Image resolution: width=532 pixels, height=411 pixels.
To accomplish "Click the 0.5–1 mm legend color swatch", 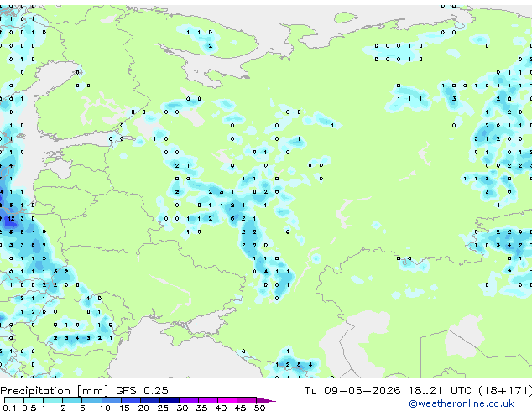I will tap(34, 400).
